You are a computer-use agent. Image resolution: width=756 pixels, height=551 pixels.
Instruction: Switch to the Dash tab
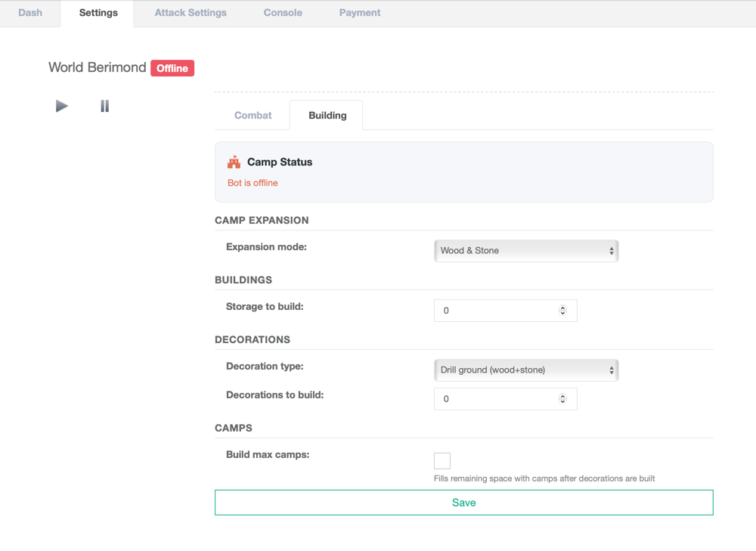30,13
